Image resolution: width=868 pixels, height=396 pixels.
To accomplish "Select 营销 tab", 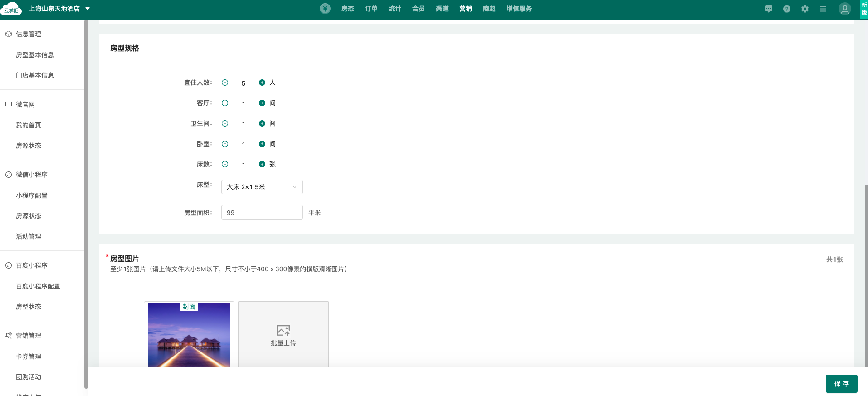I will pyautogui.click(x=466, y=9).
